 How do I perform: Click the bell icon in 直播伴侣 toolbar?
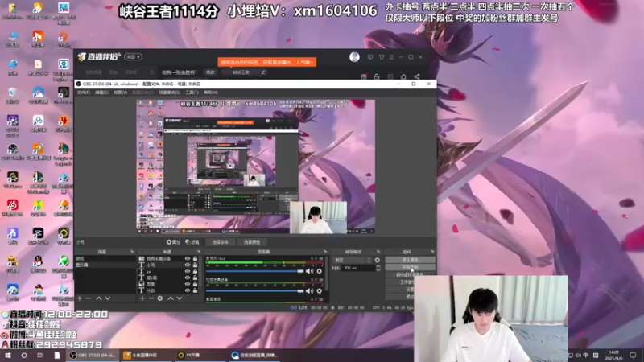[403, 76]
